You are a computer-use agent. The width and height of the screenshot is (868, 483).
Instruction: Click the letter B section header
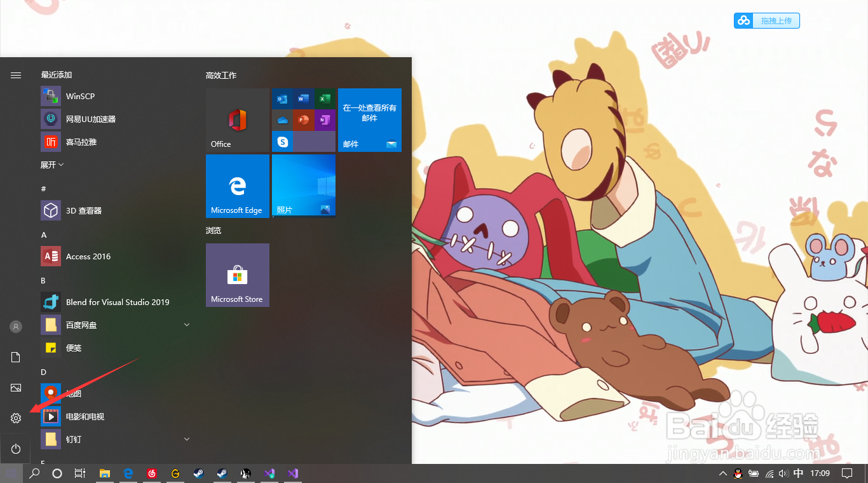(43, 280)
